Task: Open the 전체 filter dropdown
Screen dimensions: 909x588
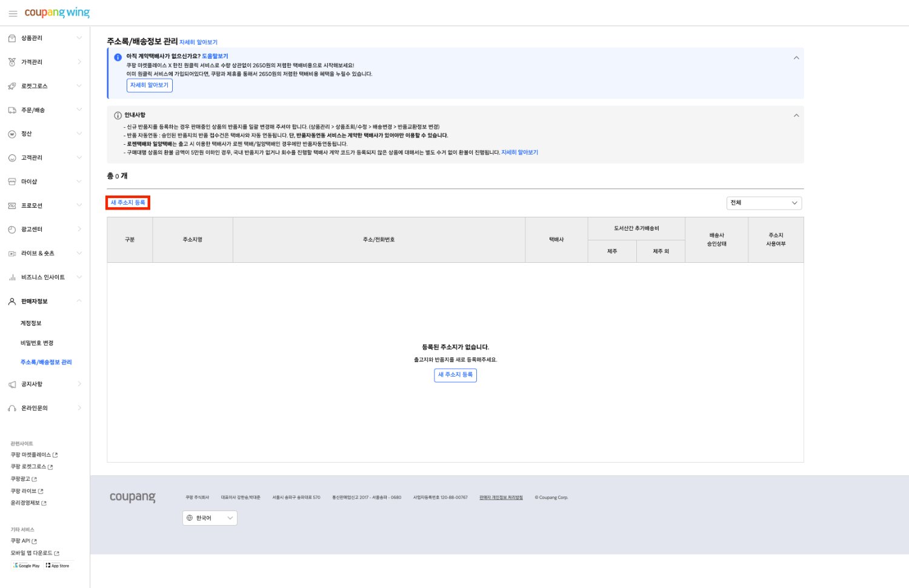Action: [764, 203]
